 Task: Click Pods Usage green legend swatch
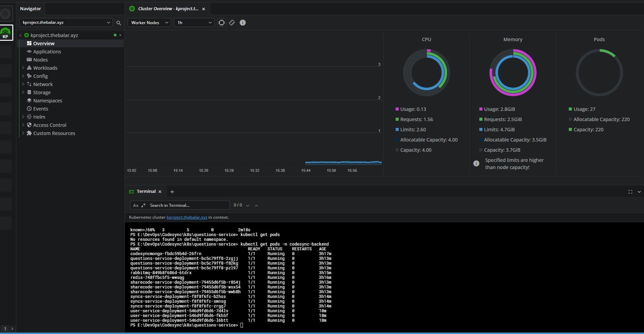pyautogui.click(x=570, y=109)
